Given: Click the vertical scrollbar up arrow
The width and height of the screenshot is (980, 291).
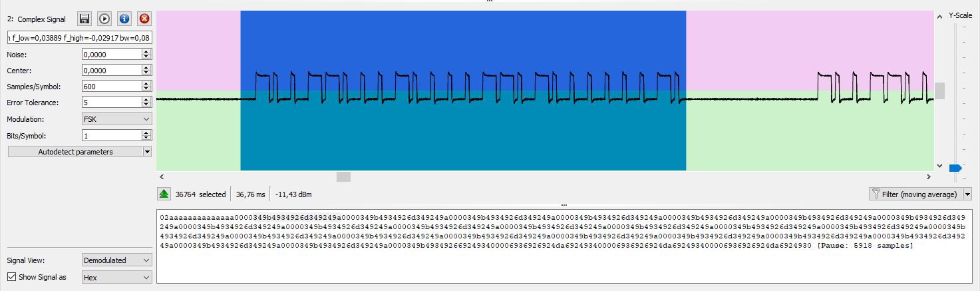Looking at the screenshot, I should coord(940,16).
